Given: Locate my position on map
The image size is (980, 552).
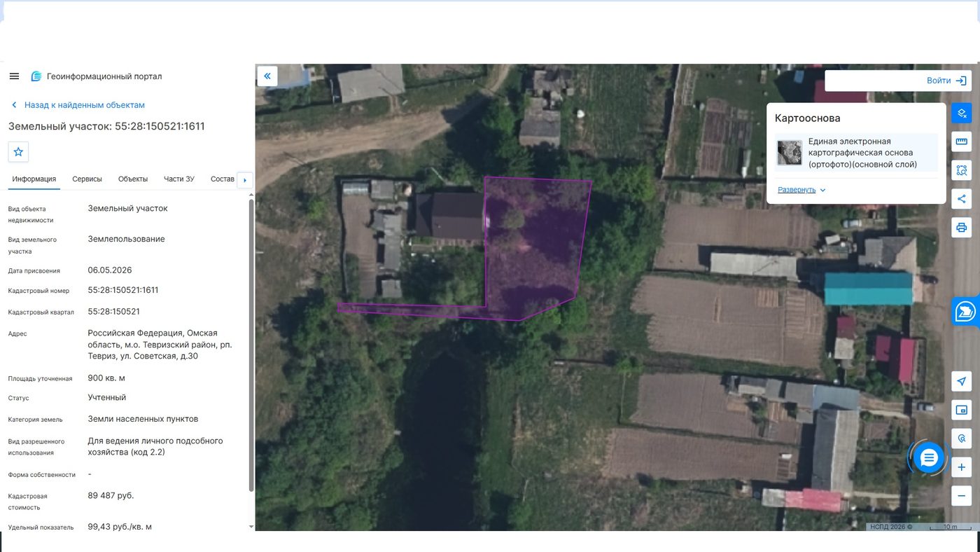Looking at the screenshot, I should tap(962, 381).
